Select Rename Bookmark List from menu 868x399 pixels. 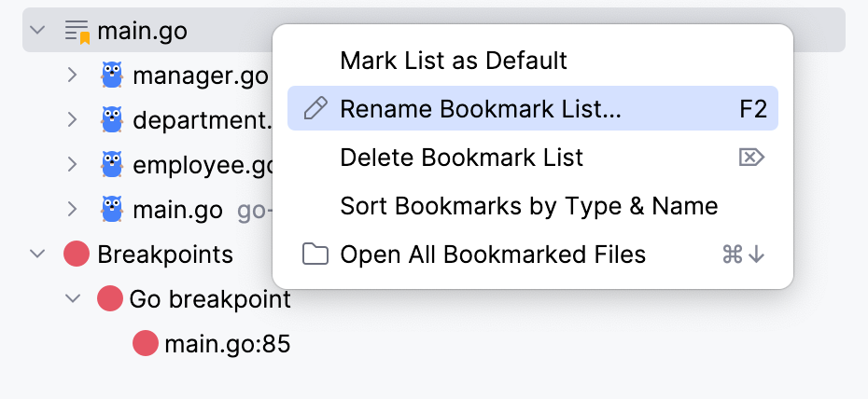coord(481,109)
